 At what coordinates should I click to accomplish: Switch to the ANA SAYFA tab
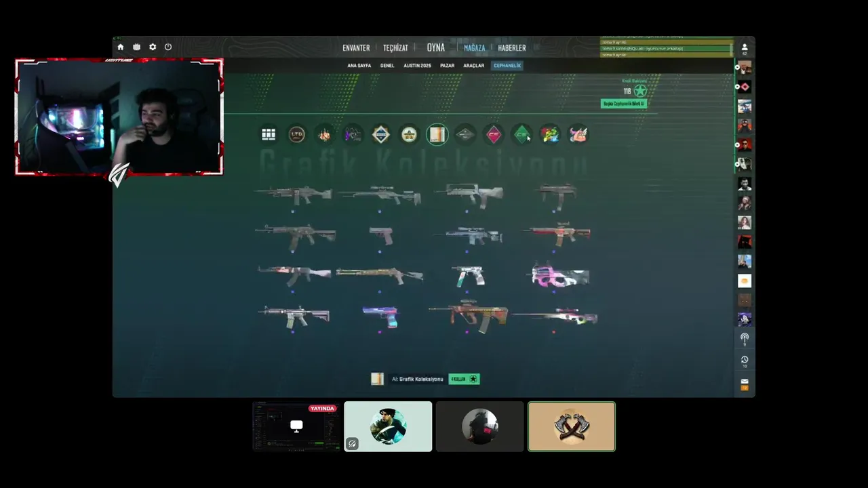pos(359,66)
